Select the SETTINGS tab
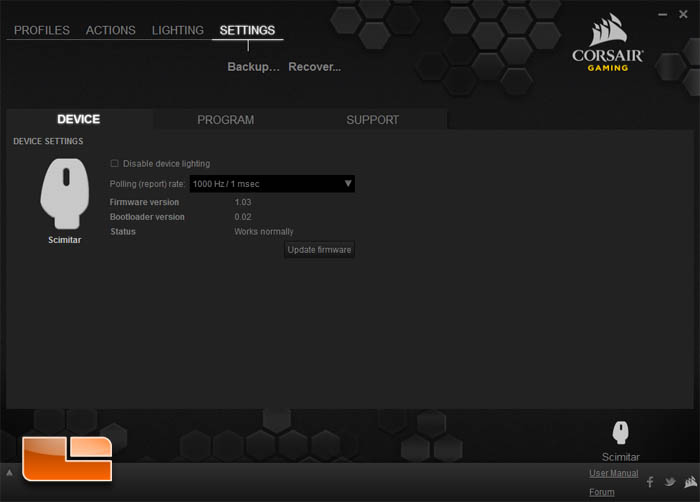 pyautogui.click(x=247, y=30)
